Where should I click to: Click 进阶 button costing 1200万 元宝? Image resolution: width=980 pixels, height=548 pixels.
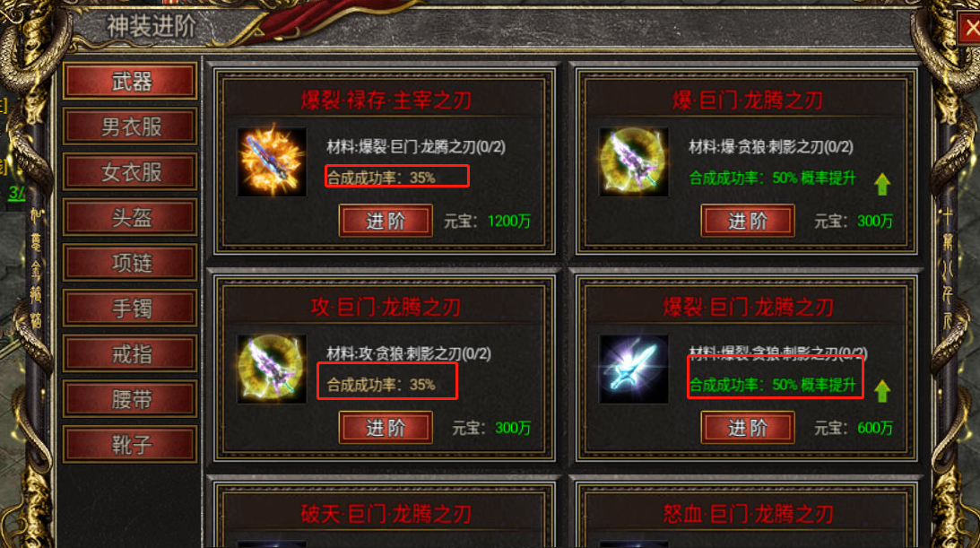386,221
